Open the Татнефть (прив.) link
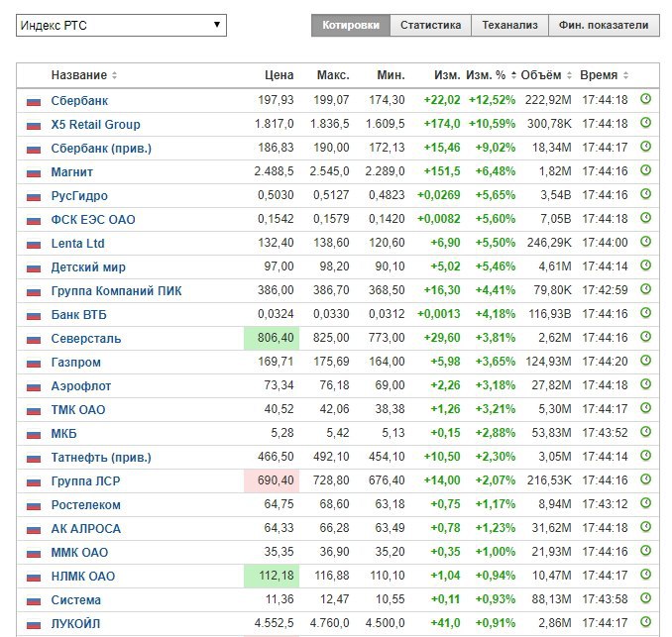Image resolution: width=672 pixels, height=637 pixels. 101,458
